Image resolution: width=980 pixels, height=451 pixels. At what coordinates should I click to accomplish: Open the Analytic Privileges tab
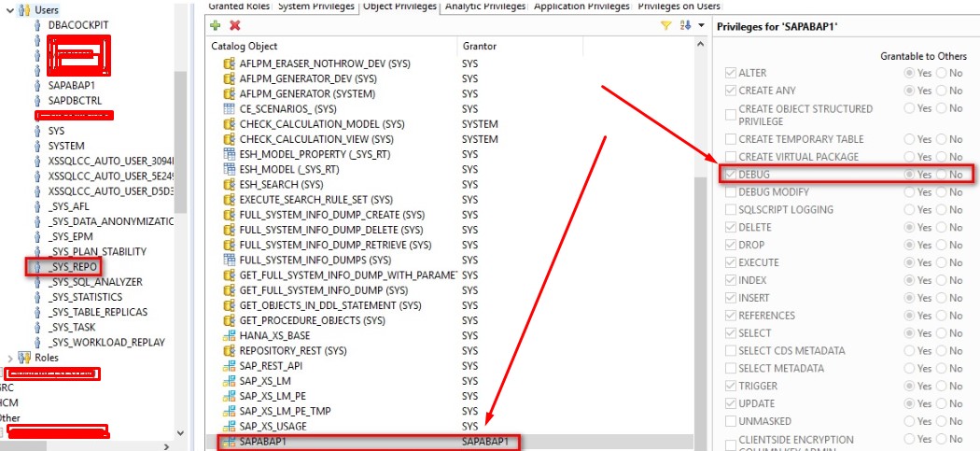485,7
